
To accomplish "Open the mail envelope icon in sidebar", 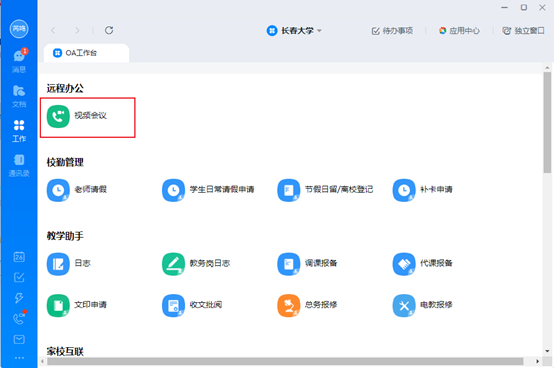I will coord(19,339).
